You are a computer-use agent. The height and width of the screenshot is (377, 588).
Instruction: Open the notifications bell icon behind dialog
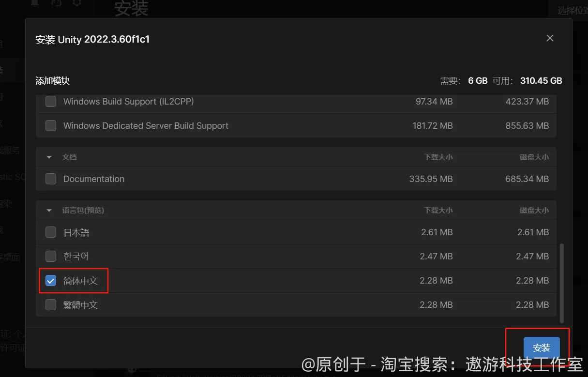[x=34, y=2]
